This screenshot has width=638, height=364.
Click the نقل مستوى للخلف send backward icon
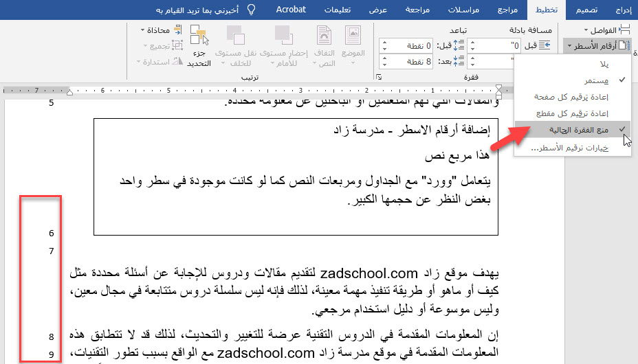tap(236, 35)
